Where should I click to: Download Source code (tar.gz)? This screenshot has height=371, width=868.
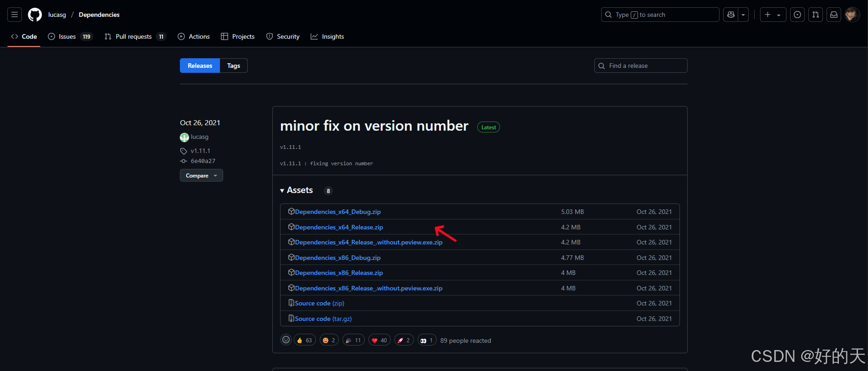[323, 319]
